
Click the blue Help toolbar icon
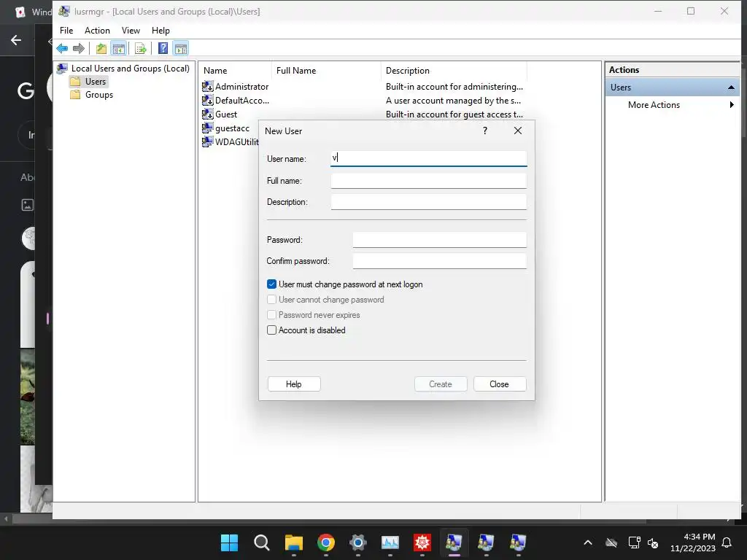click(x=163, y=48)
